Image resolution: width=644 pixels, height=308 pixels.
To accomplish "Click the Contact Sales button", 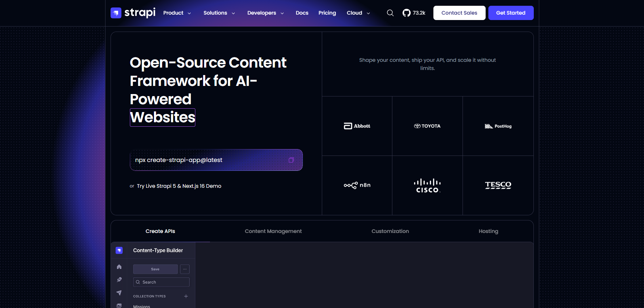I will (x=459, y=13).
